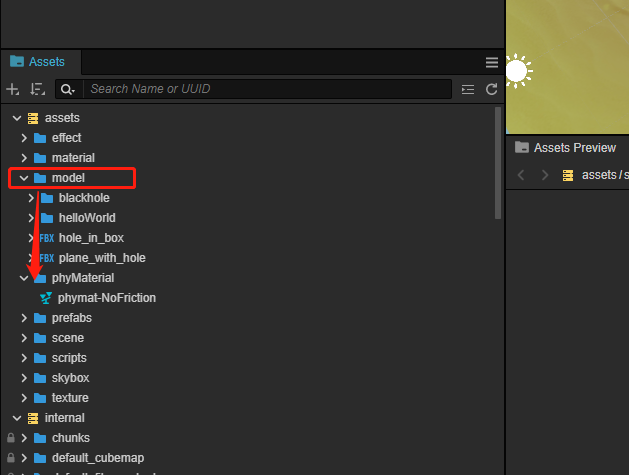Select the prefabs folder name
The width and height of the screenshot is (629, 475).
point(71,318)
